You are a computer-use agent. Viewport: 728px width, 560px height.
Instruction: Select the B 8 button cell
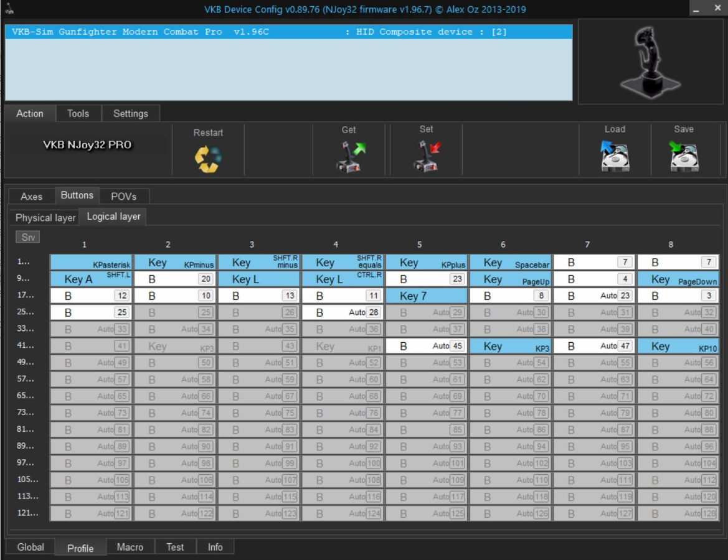(510, 296)
